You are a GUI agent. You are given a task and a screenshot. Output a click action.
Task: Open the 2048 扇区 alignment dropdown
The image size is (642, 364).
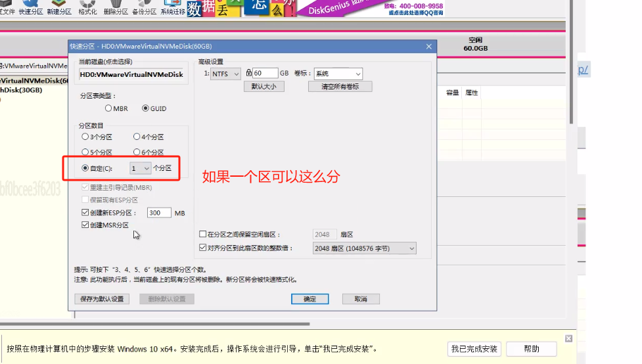tap(365, 248)
